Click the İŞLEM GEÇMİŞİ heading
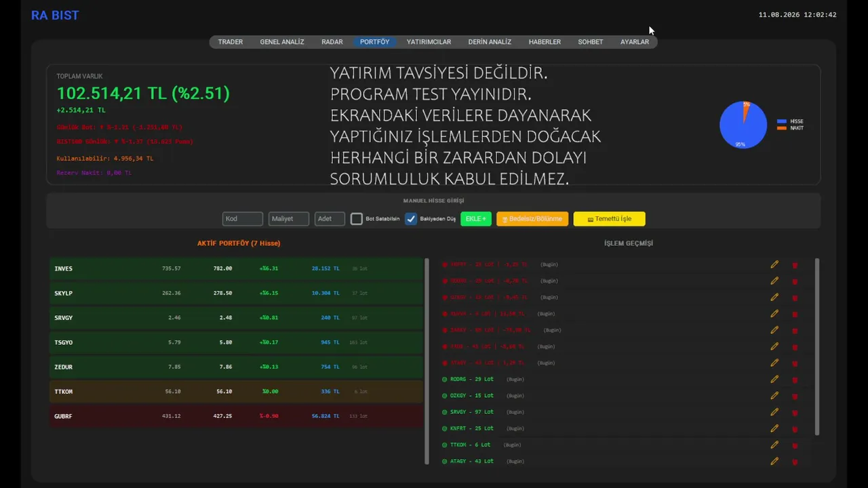Image resolution: width=868 pixels, height=488 pixels. 629,243
